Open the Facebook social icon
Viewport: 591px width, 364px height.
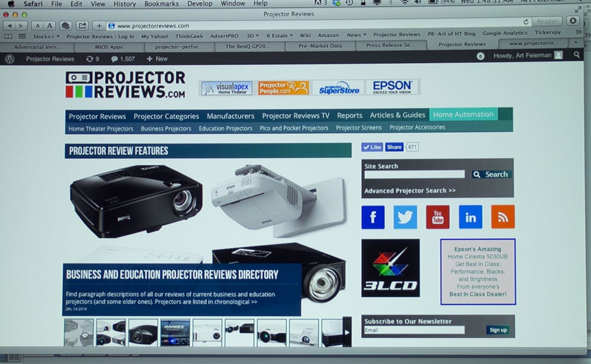(373, 217)
